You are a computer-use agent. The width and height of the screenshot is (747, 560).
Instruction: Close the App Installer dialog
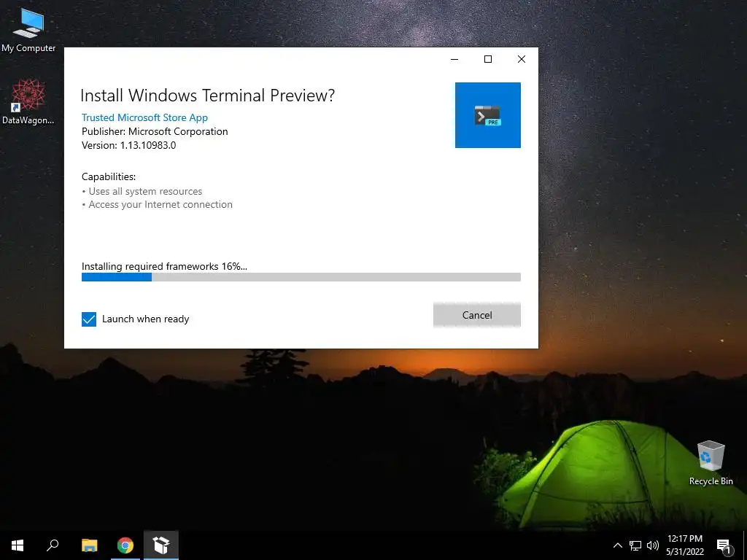coord(522,59)
